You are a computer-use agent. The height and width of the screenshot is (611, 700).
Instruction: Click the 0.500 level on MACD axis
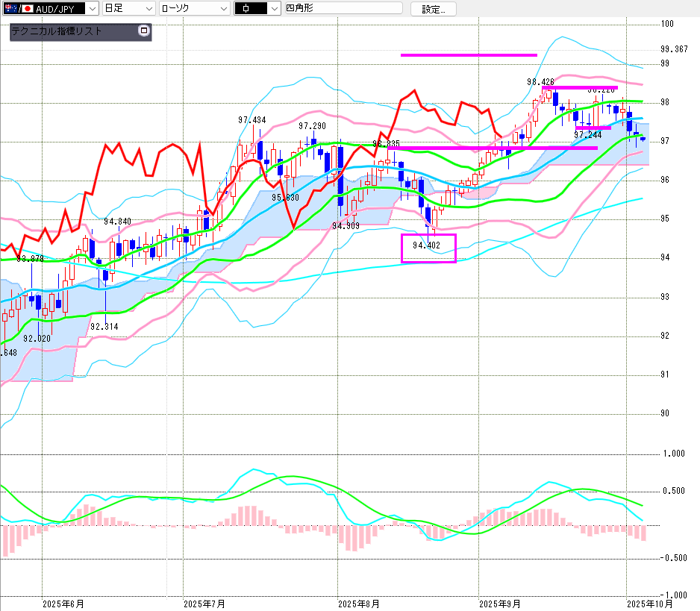674,491
